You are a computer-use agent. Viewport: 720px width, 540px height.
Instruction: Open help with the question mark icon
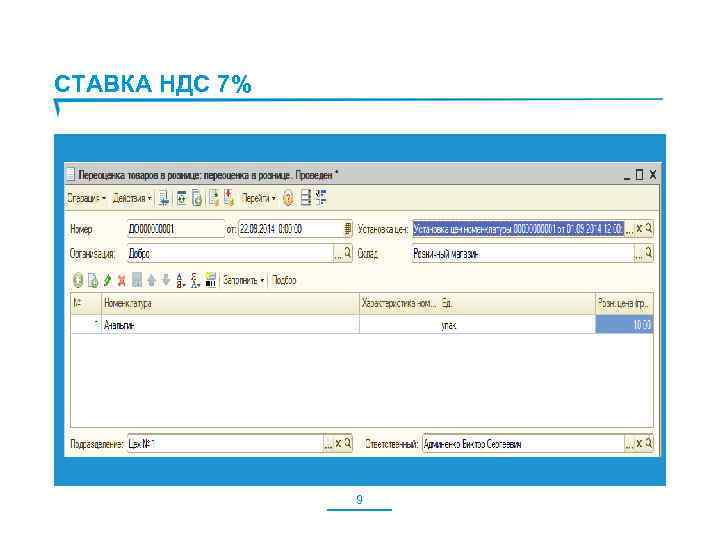pyautogui.click(x=288, y=198)
